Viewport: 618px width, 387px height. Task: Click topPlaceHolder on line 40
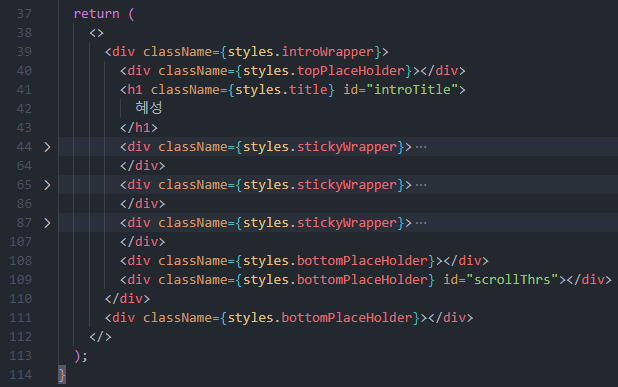(351, 71)
